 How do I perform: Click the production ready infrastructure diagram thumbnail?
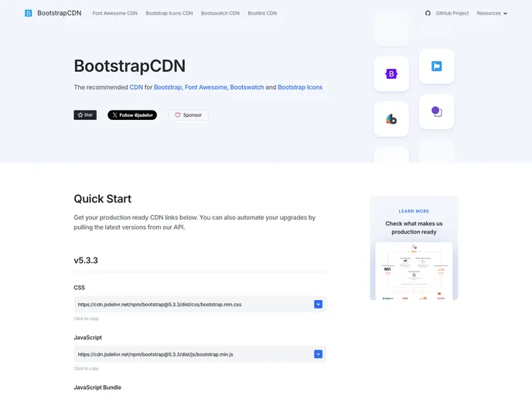(414, 271)
